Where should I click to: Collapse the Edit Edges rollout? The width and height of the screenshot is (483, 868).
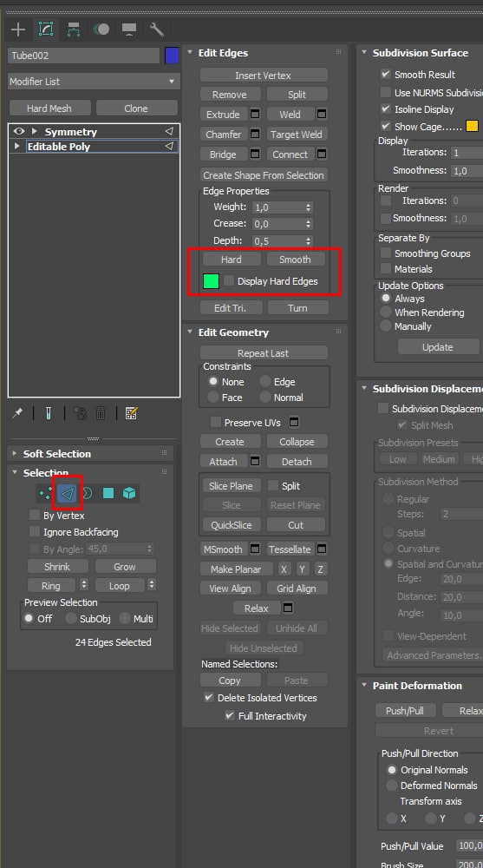click(190, 53)
